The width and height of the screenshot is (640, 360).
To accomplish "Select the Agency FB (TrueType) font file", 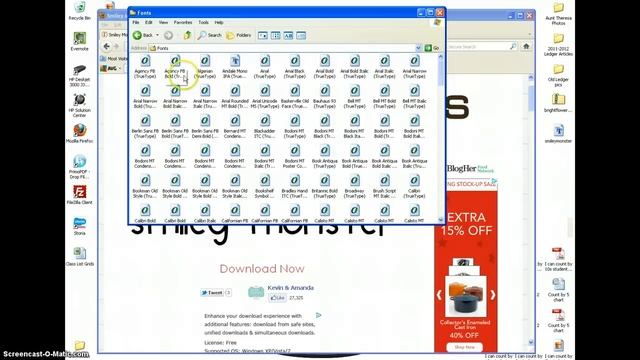I will coord(145,67).
